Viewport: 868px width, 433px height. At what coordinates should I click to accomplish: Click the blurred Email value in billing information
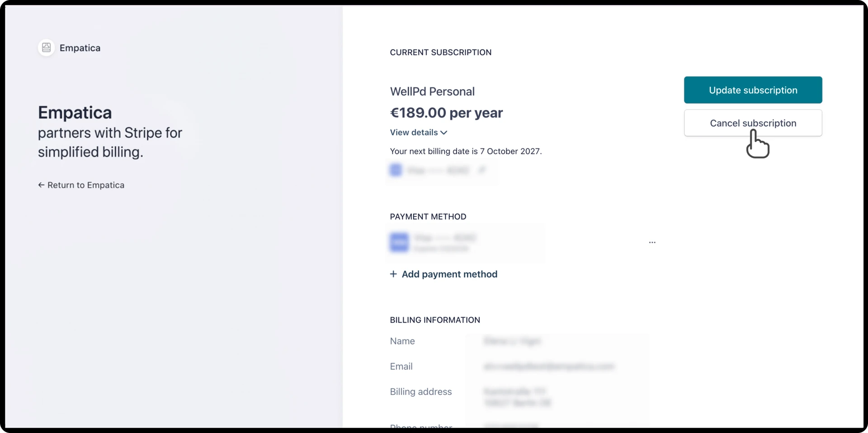click(x=549, y=366)
